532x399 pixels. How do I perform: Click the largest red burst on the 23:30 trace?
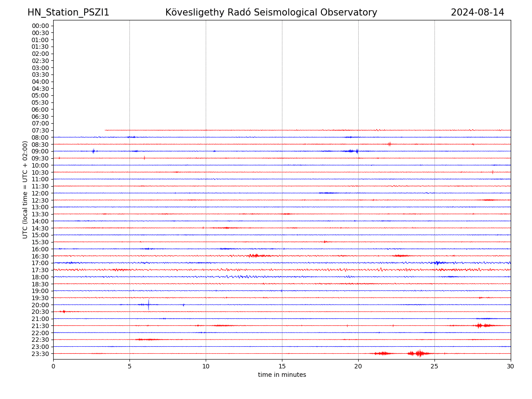[419, 353]
